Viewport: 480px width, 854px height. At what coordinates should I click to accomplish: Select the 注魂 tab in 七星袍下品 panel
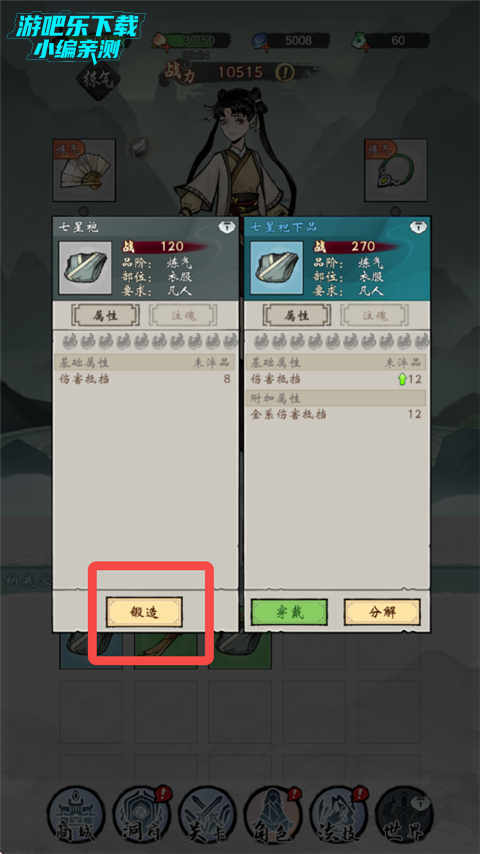pyautogui.click(x=374, y=315)
